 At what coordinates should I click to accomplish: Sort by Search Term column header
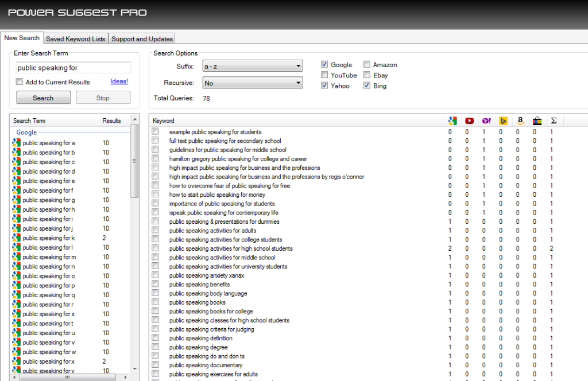coord(55,120)
